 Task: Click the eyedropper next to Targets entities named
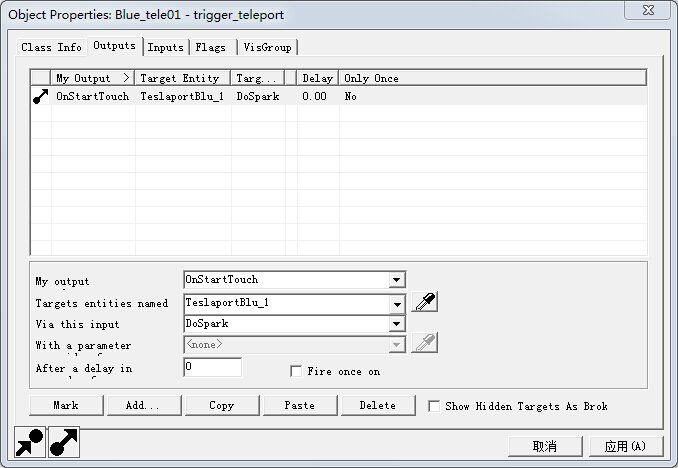[x=425, y=302]
